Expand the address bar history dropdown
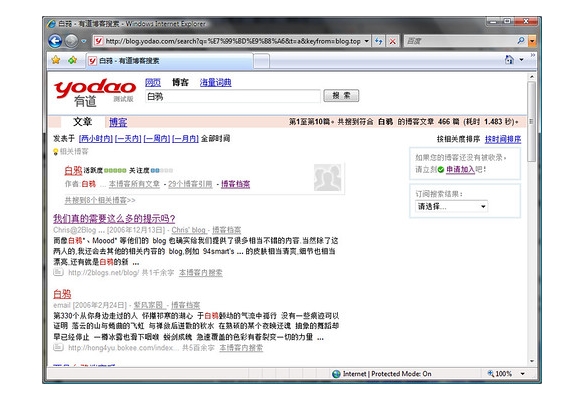 pos(367,41)
